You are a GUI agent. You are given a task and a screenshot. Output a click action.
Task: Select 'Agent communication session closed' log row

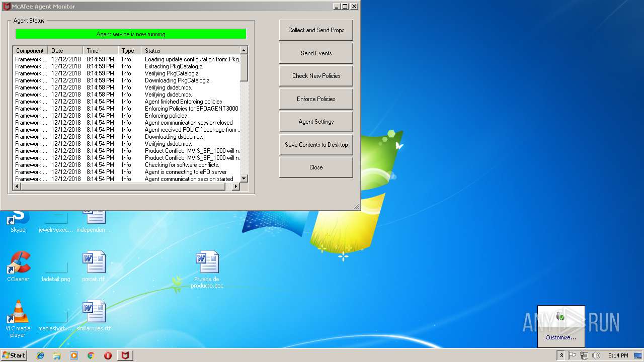point(127,123)
